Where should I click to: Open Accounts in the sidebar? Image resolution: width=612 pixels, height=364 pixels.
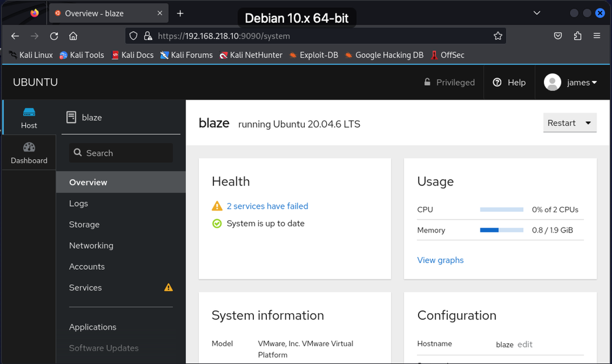pos(121,267)
